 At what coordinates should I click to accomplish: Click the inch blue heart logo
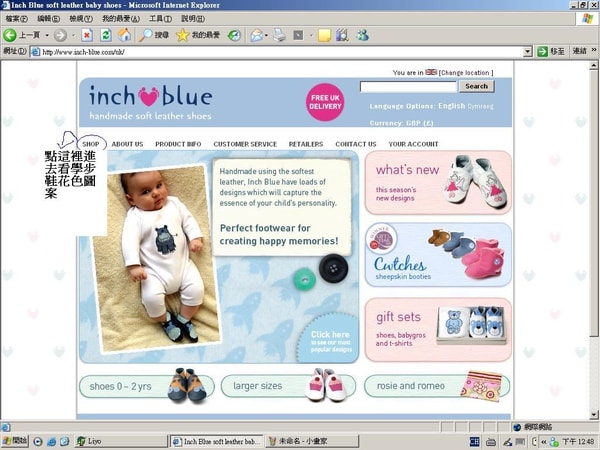pos(150,96)
